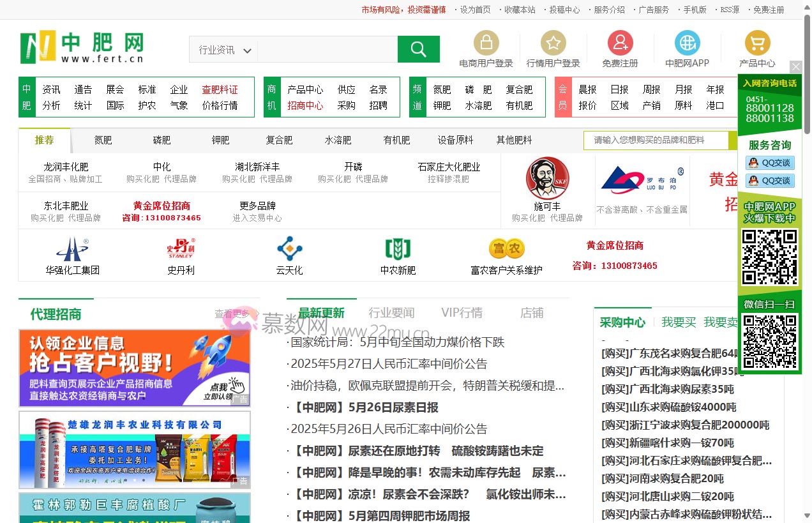812x523 pixels.
Task: Open 产品中心 via the shopping cart icon
Action: pos(757,42)
